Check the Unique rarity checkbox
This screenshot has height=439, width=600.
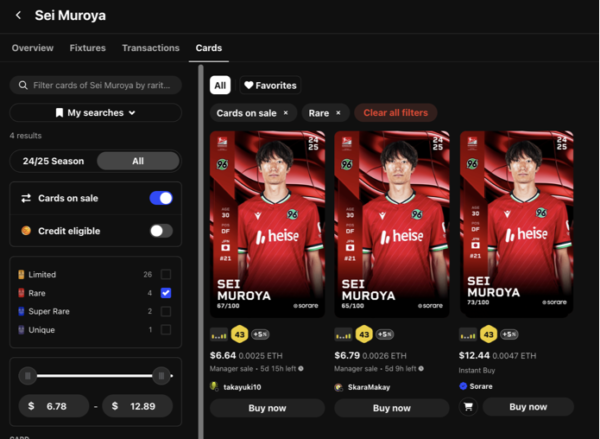point(166,330)
